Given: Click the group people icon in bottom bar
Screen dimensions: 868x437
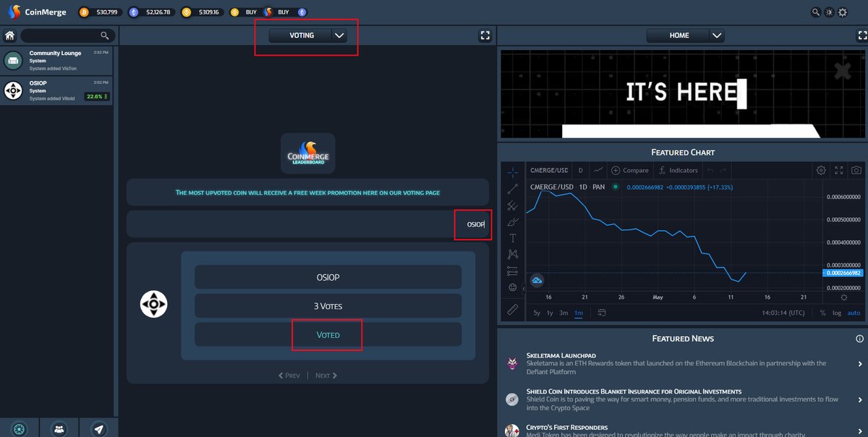Looking at the screenshot, I should 59,428.
